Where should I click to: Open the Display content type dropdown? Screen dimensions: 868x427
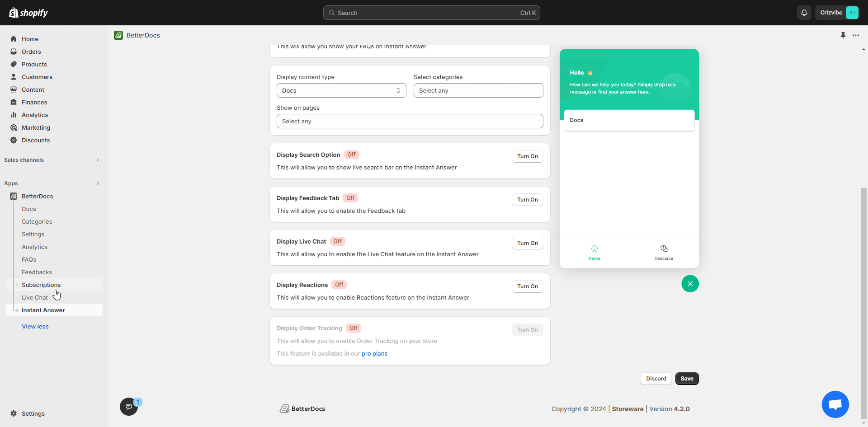pos(341,90)
